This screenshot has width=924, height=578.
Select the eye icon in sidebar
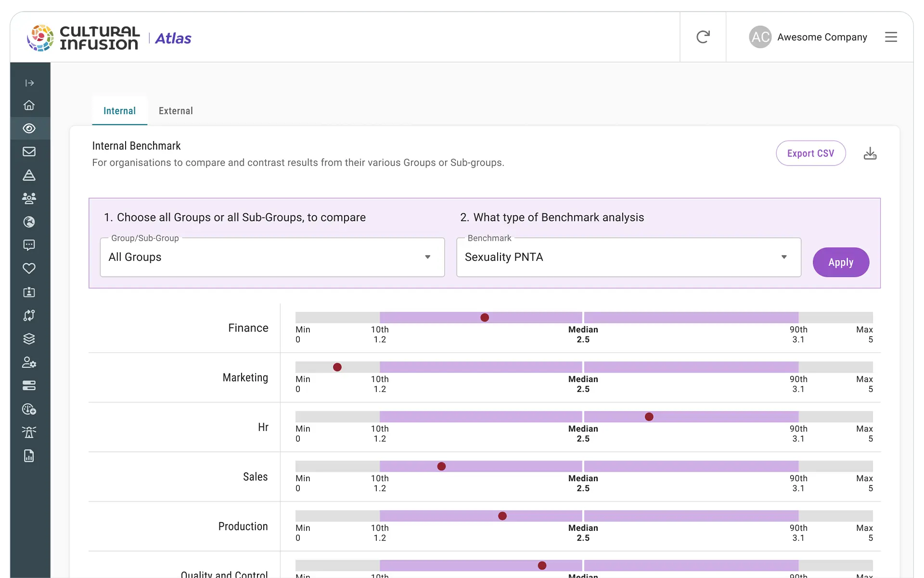[x=29, y=128]
